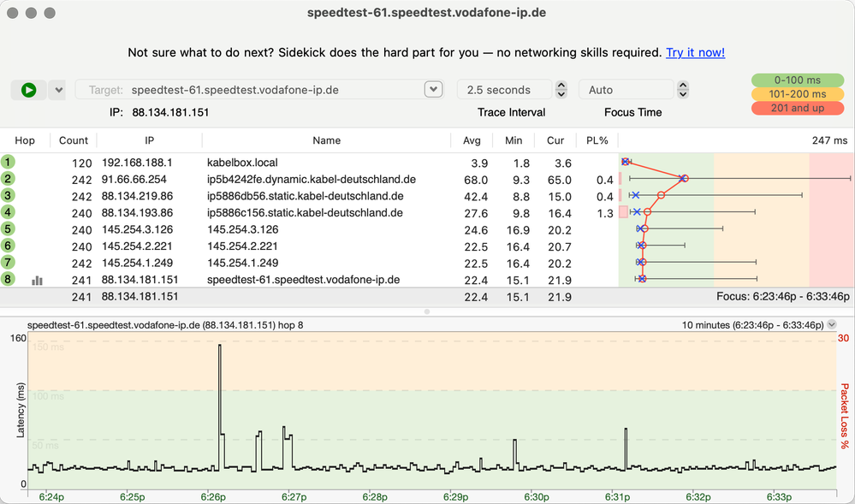
Task: Click the splitter handle dot above the timeline graph
Action: pyautogui.click(x=427, y=311)
